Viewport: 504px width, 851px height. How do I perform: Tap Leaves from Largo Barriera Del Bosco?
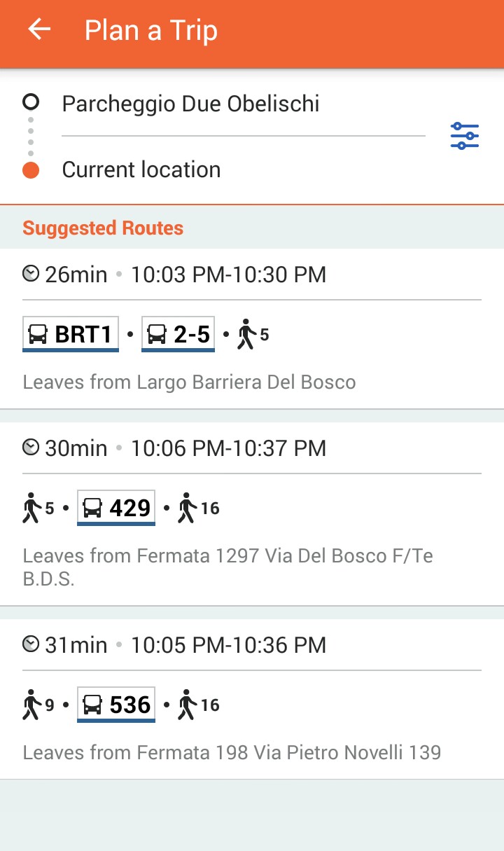point(189,382)
